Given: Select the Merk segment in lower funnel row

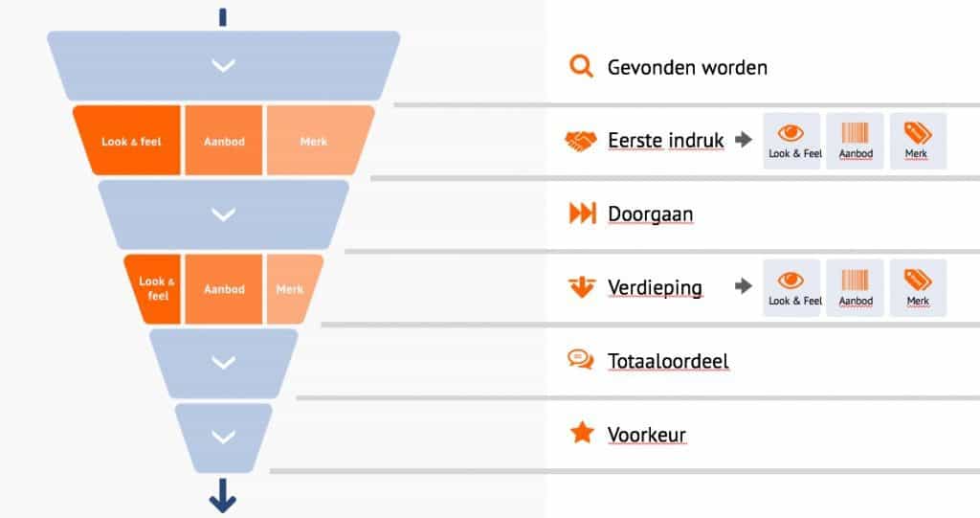Looking at the screenshot, I should (x=290, y=289).
